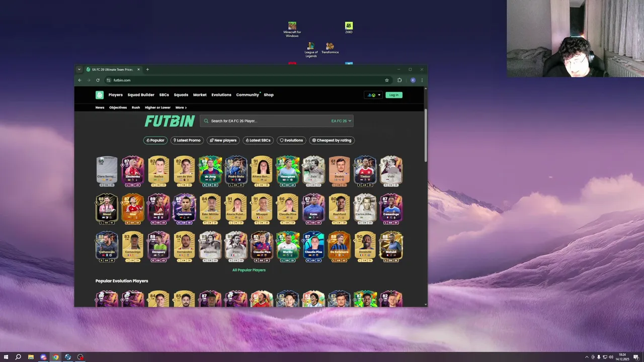Viewport: 644px width, 362px height.
Task: Show hidden system tray icons
Action: tap(587, 357)
